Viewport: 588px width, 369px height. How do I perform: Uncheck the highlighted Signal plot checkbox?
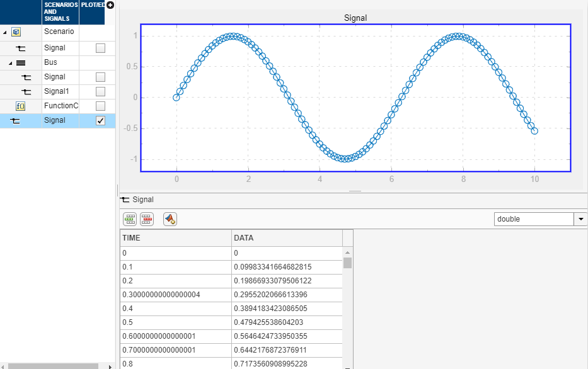pos(100,121)
